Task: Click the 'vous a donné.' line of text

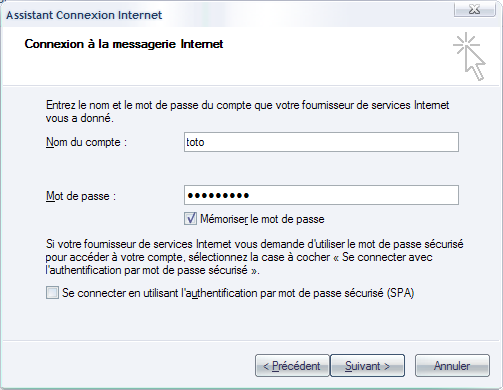Action: point(80,118)
